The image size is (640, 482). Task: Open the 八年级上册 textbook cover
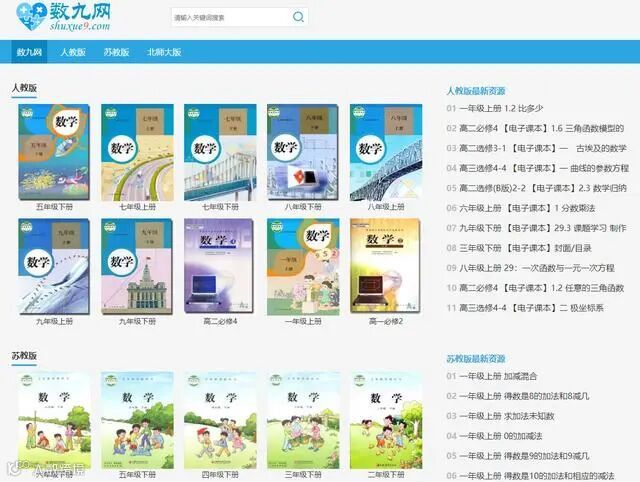[386, 152]
